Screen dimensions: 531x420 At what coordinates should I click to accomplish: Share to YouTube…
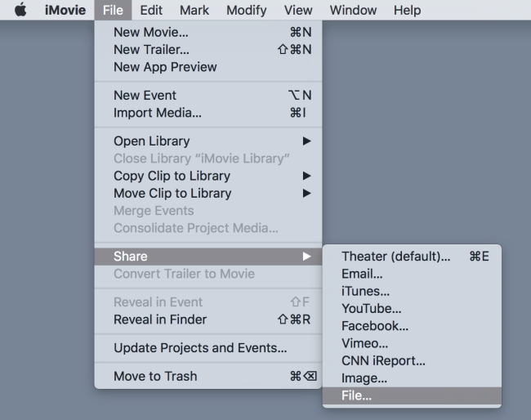click(412, 309)
